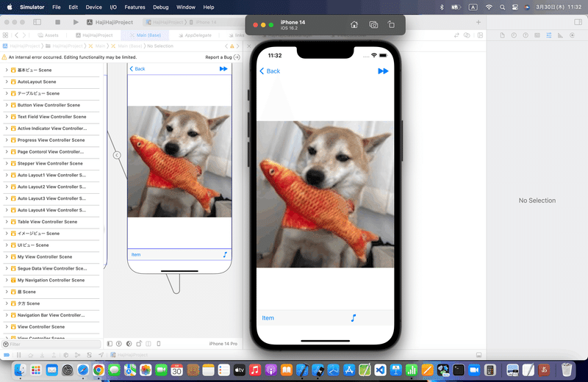Select the Main (Base) editor tab
Image resolution: width=588 pixels, height=382 pixels.
[145, 35]
